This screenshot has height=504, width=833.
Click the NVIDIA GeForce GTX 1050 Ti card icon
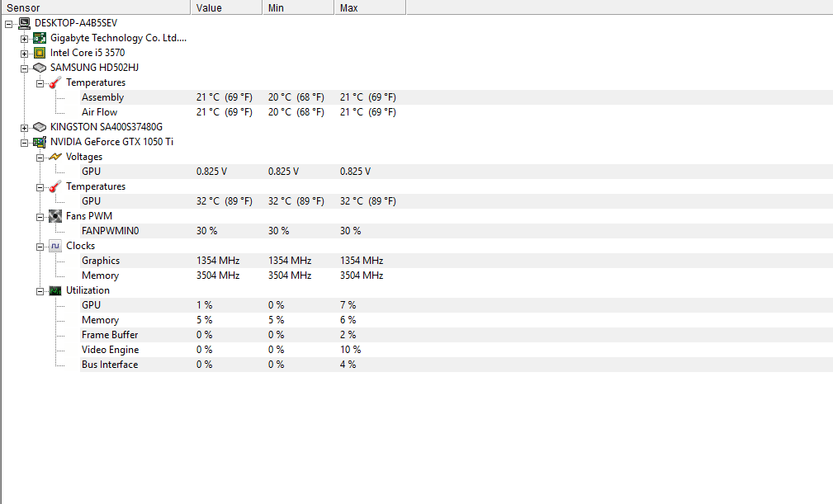tap(40, 142)
